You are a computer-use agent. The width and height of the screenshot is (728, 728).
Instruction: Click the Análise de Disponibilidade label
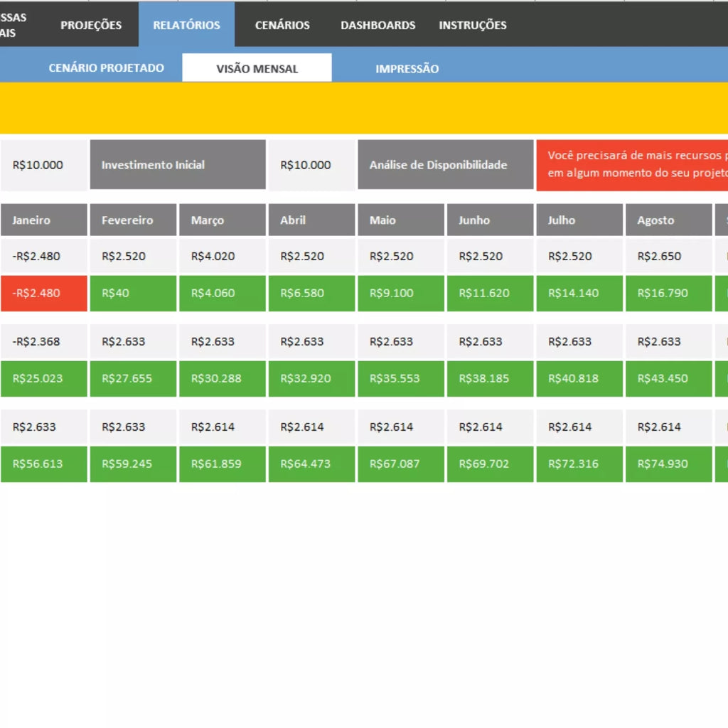click(445, 165)
